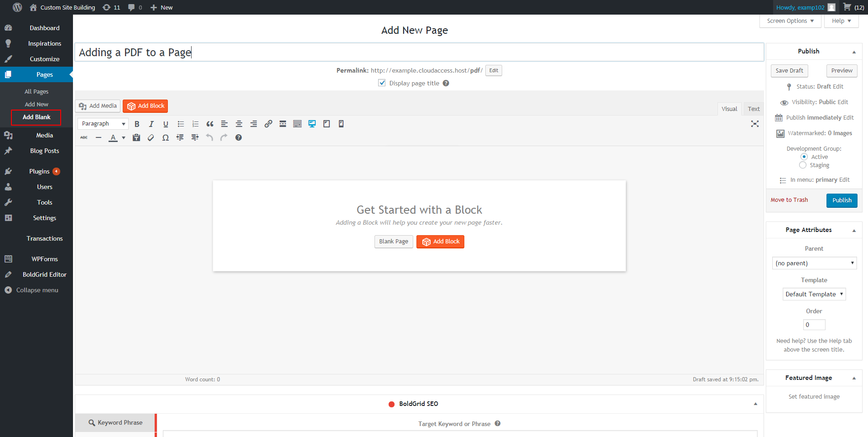Click blue Publish button
This screenshot has height=437, width=868.
[x=842, y=200]
